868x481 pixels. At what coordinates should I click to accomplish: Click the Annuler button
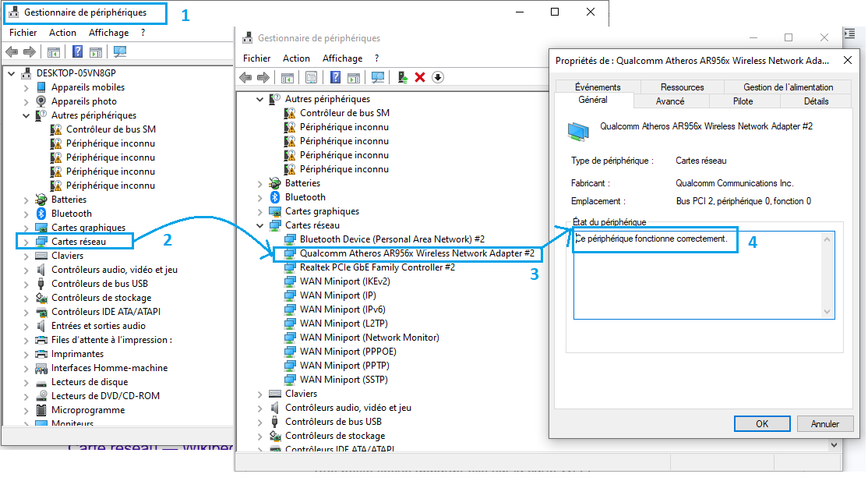(x=825, y=424)
